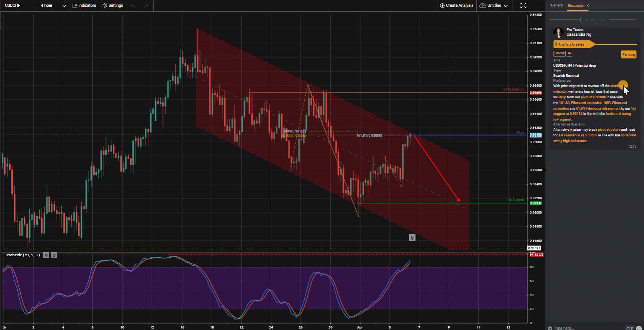The height and width of the screenshot is (330, 644).
Task: Click the orange panel collapse handle
Action: [546, 169]
